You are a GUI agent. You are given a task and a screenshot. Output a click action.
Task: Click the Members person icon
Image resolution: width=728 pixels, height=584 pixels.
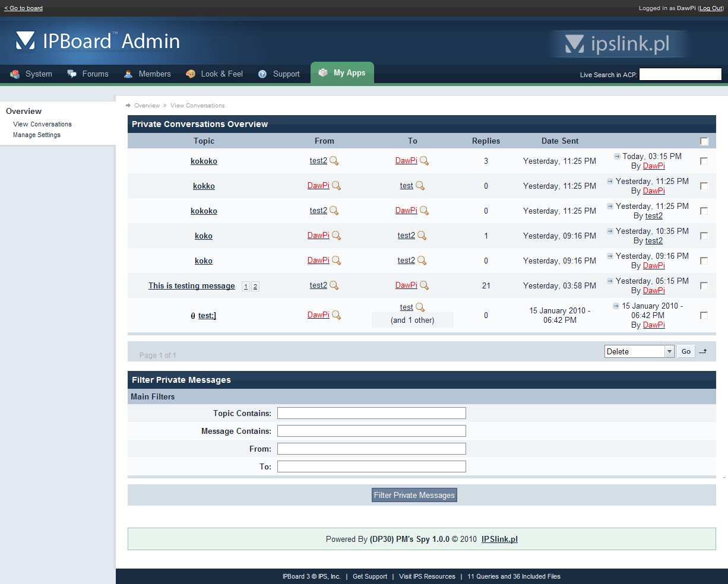point(128,74)
